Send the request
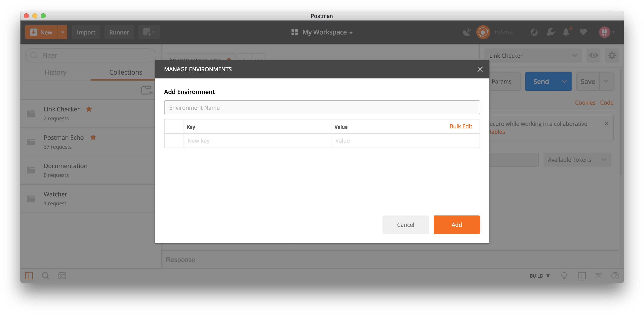This screenshot has width=644, height=314. [x=541, y=81]
